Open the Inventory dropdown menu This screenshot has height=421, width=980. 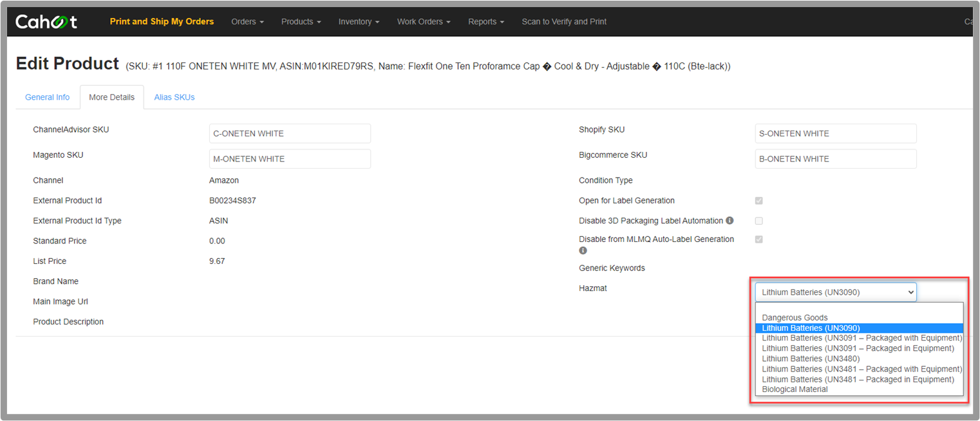pos(359,21)
